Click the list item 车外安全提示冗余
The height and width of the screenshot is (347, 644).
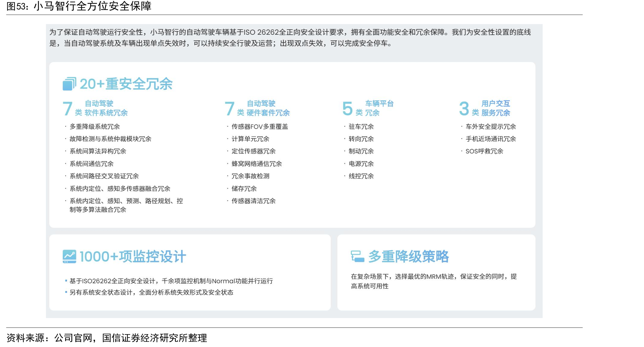point(491,126)
